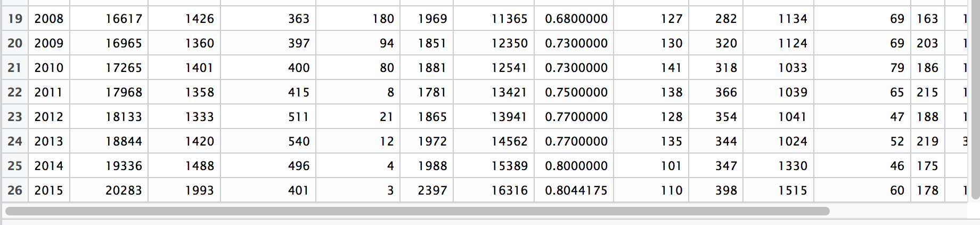
Task: Click row number 23 header
Action: 15,117
